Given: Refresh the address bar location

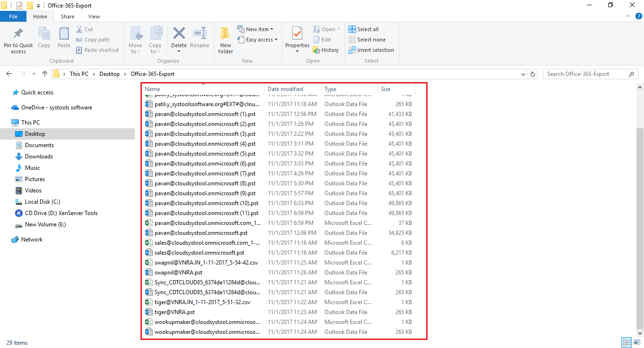Looking at the screenshot, I should 533,74.
